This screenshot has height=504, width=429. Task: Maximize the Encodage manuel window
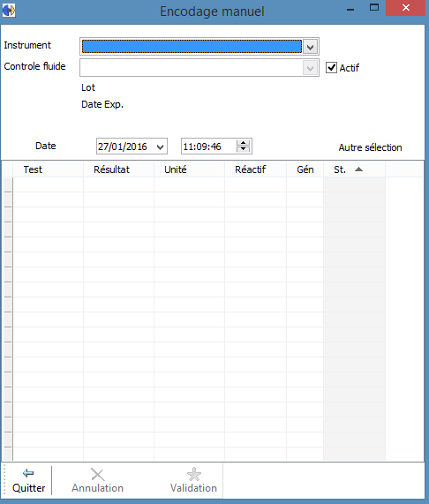point(374,8)
